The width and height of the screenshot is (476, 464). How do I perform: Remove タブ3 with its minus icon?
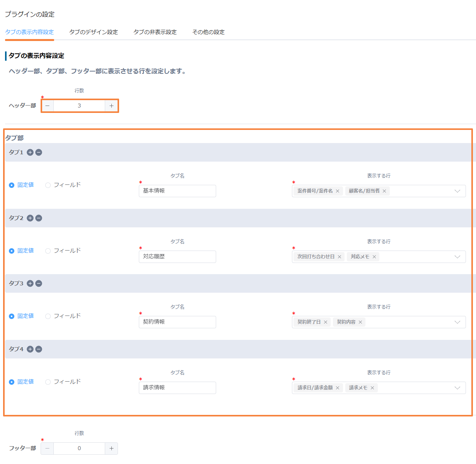tap(39, 283)
